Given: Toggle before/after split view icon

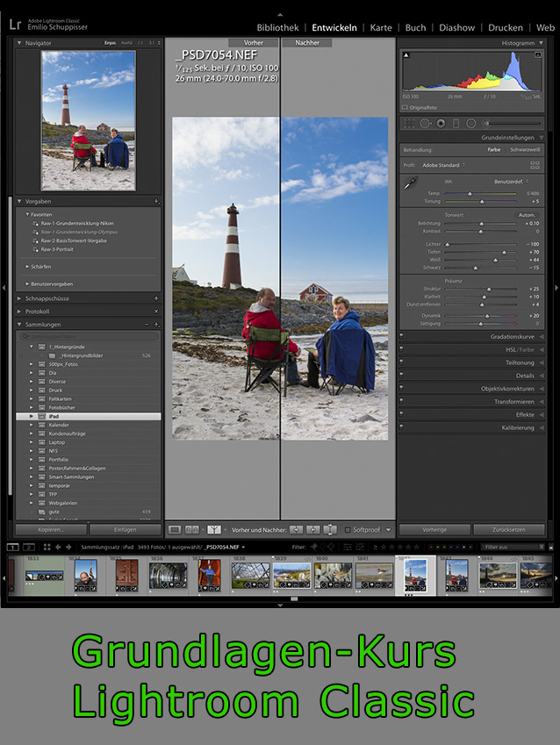Looking at the screenshot, I should (214, 529).
